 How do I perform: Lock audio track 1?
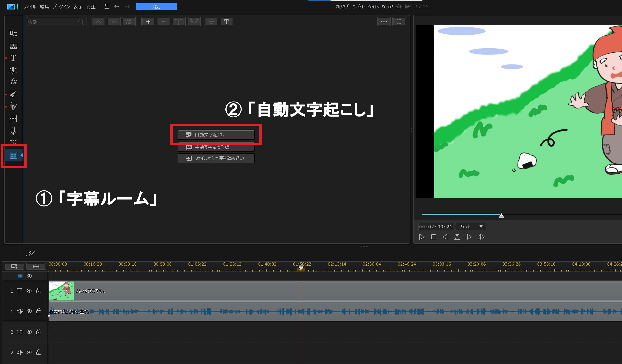click(39, 311)
